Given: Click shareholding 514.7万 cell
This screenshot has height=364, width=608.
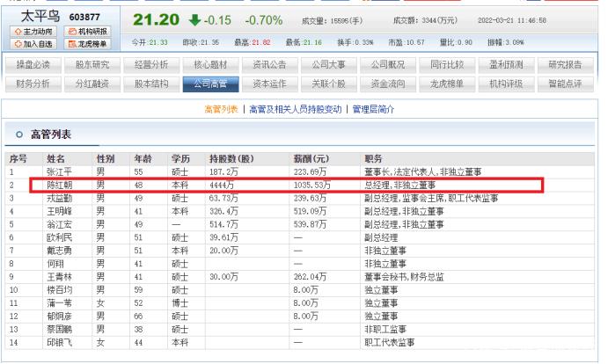Looking at the screenshot, I should 223,224.
